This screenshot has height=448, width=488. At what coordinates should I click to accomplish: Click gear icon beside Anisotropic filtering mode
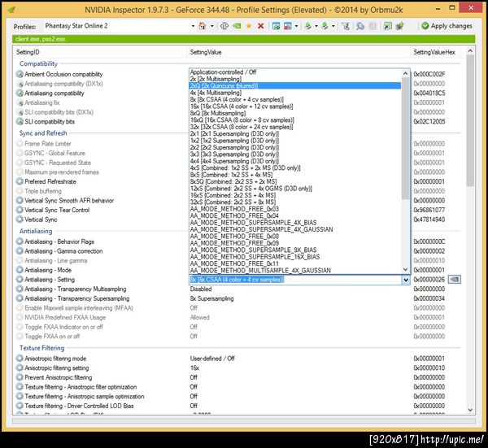click(x=20, y=359)
